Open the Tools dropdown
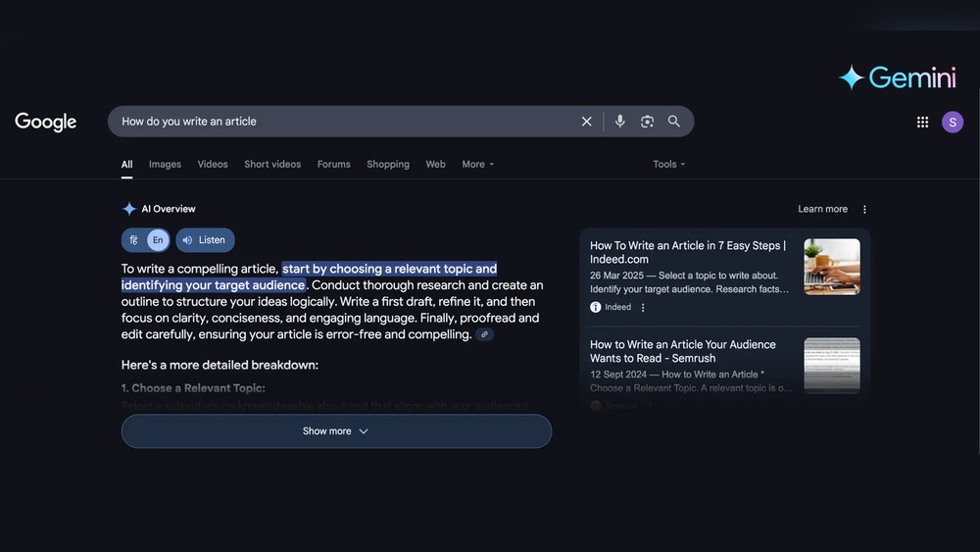Viewport: 980px width, 552px height. 668,164
